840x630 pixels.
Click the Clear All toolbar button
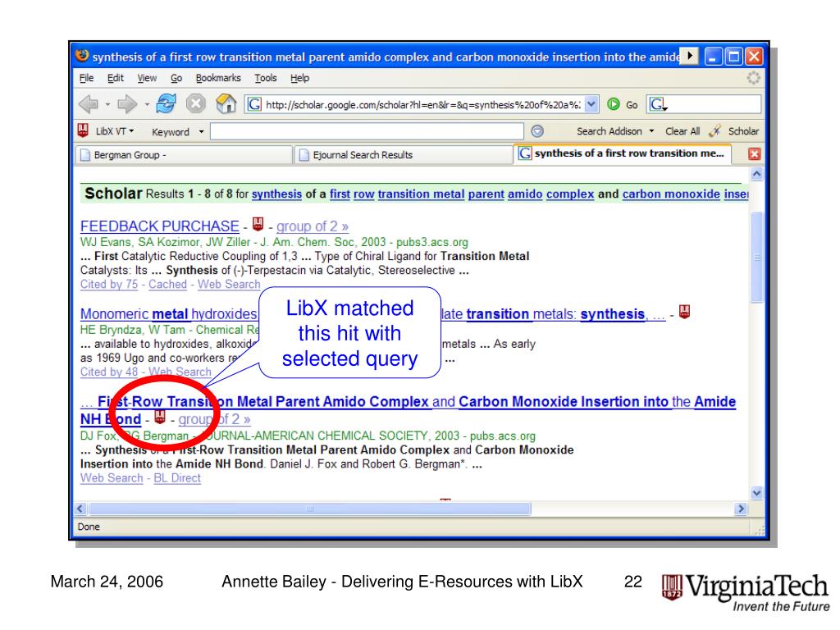tap(682, 131)
